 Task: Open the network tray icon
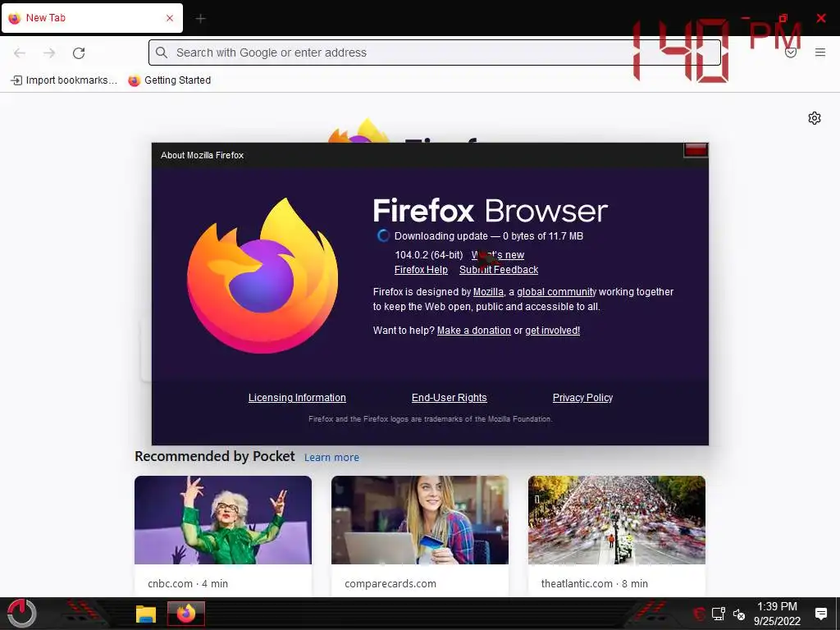719,614
